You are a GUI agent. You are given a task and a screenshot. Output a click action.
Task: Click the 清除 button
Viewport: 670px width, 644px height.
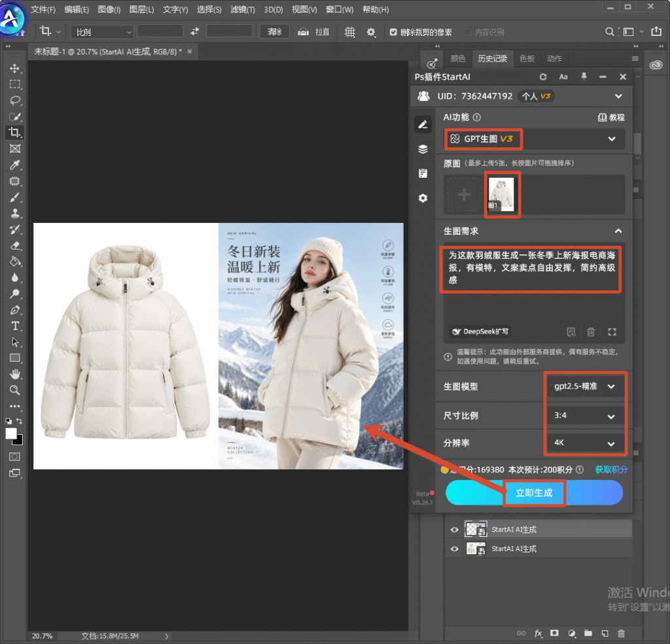(274, 31)
